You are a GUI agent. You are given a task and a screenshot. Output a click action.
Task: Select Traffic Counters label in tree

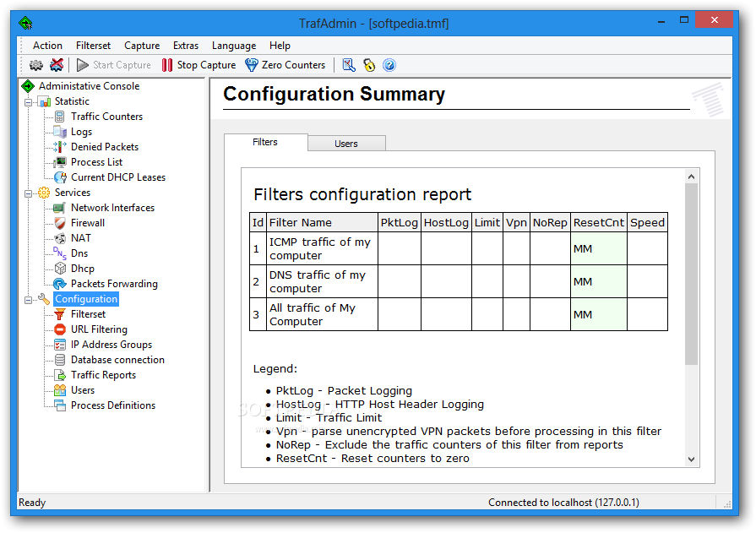click(x=106, y=117)
